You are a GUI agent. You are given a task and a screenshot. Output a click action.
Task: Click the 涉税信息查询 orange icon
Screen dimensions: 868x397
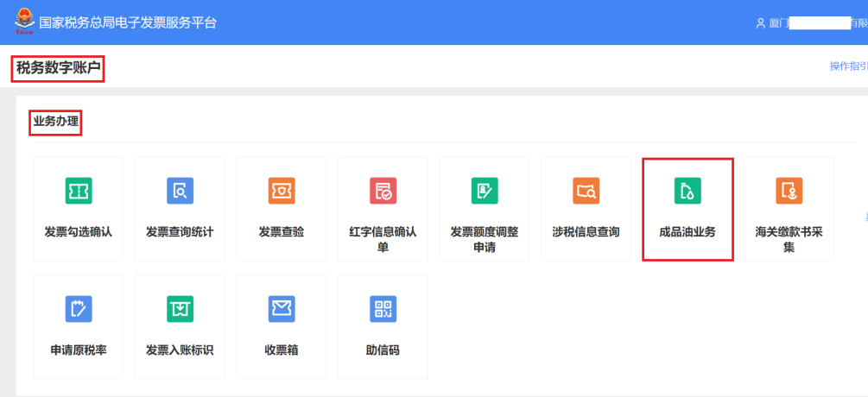tap(586, 191)
